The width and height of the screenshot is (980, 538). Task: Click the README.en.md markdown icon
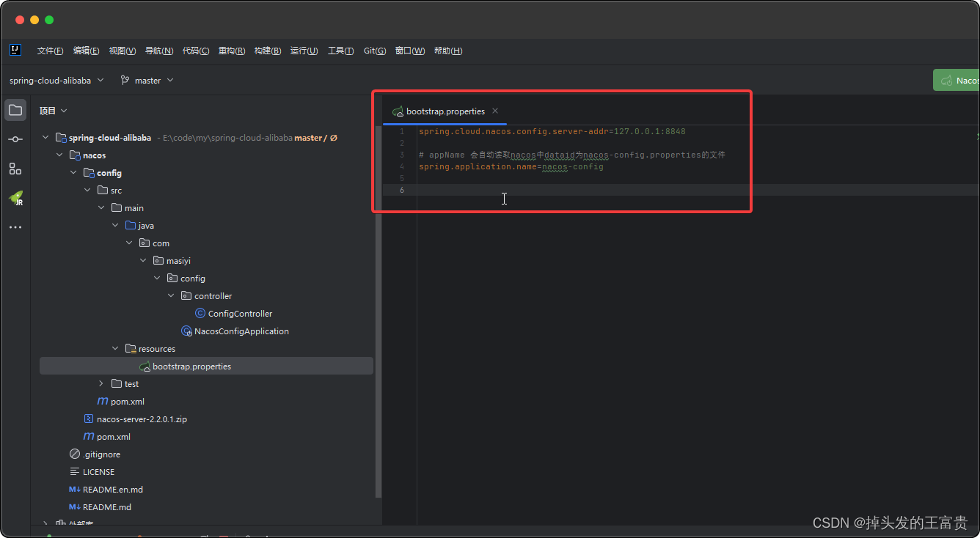75,489
